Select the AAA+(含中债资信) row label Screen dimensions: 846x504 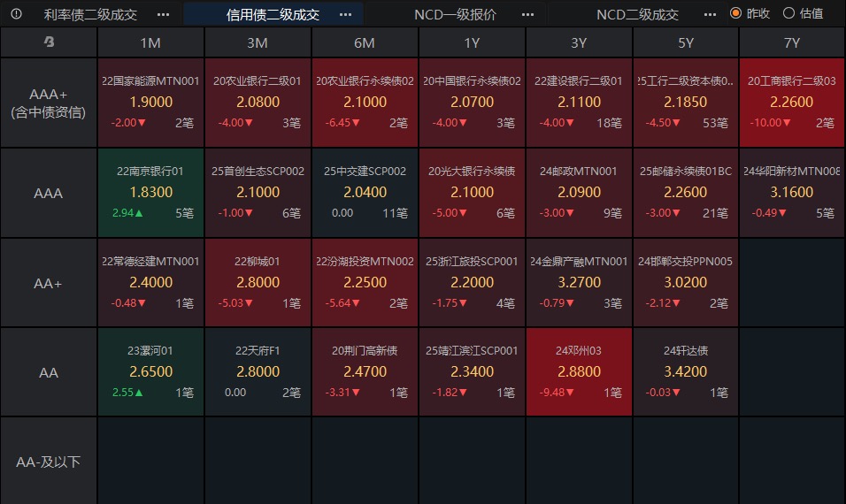[x=49, y=103]
